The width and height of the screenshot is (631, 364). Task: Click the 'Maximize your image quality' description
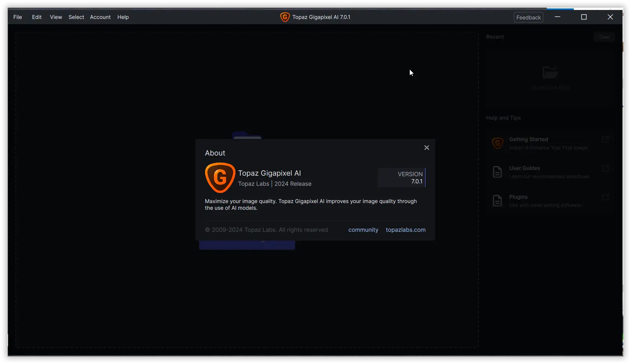coord(311,204)
